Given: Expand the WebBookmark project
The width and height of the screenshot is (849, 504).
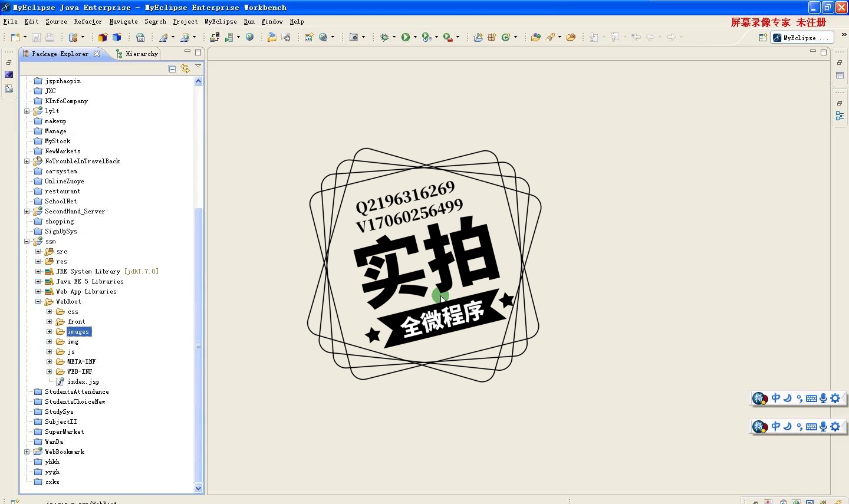Looking at the screenshot, I should click(x=27, y=452).
